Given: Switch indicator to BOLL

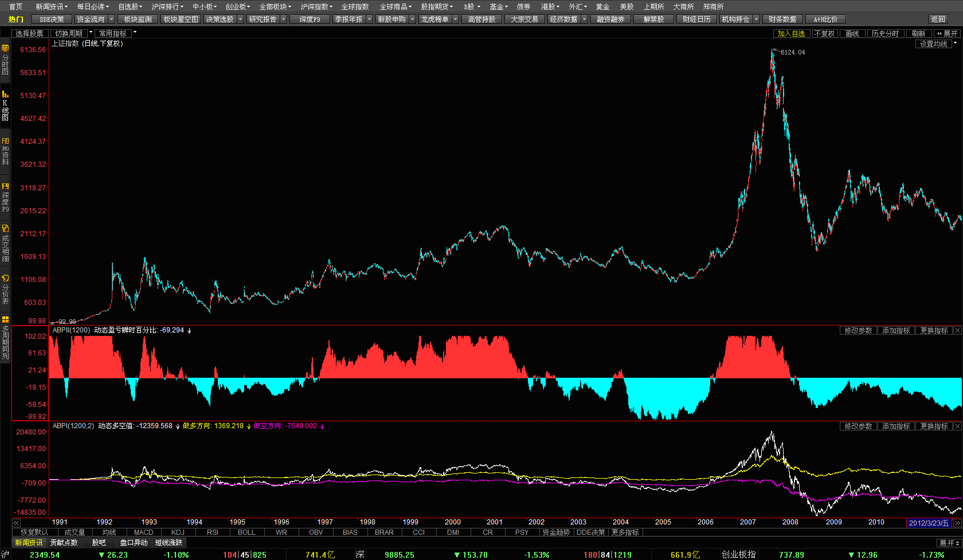Looking at the screenshot, I should [x=246, y=532].
